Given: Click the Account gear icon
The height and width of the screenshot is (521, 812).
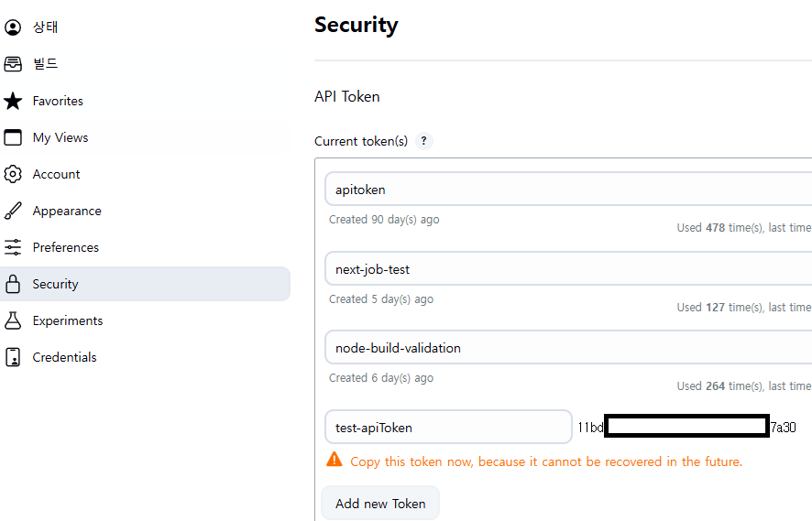Looking at the screenshot, I should point(13,174).
